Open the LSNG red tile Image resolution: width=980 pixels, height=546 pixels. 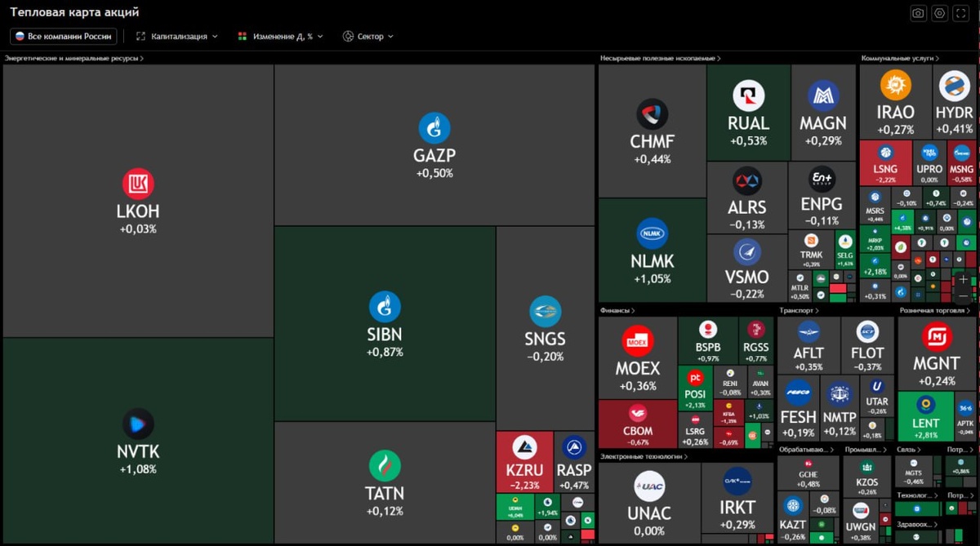(885, 162)
